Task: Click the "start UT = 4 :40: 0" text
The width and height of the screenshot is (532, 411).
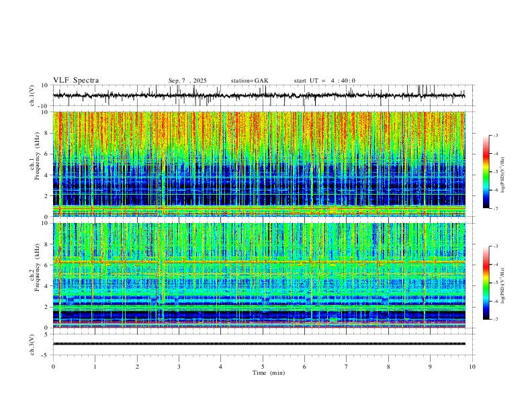Action: click(324, 81)
